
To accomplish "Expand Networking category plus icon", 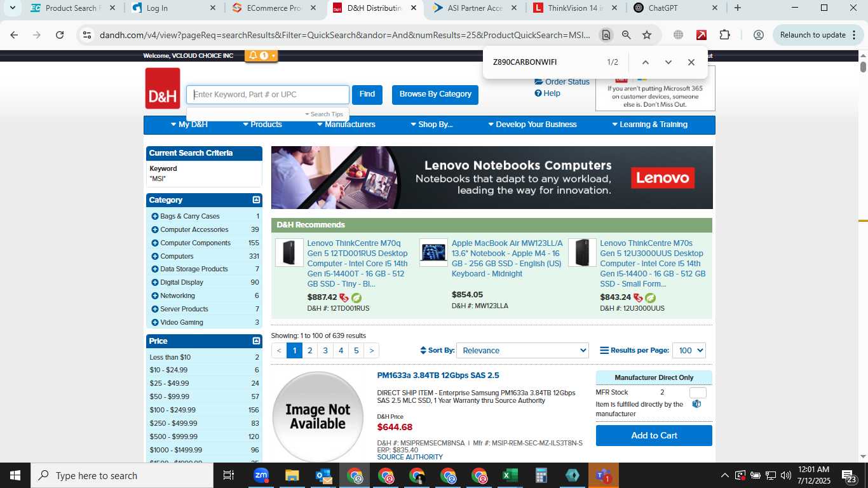I will tap(155, 296).
